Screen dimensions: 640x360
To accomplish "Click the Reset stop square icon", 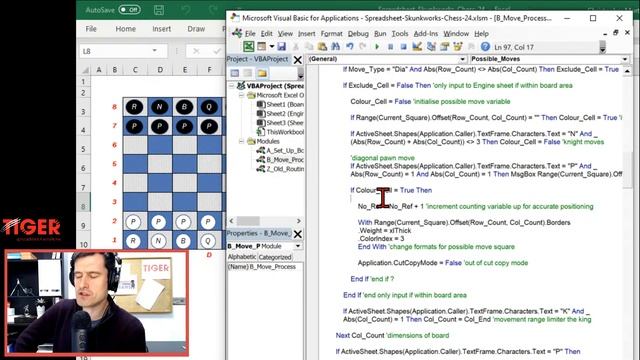I will (x=403, y=47).
